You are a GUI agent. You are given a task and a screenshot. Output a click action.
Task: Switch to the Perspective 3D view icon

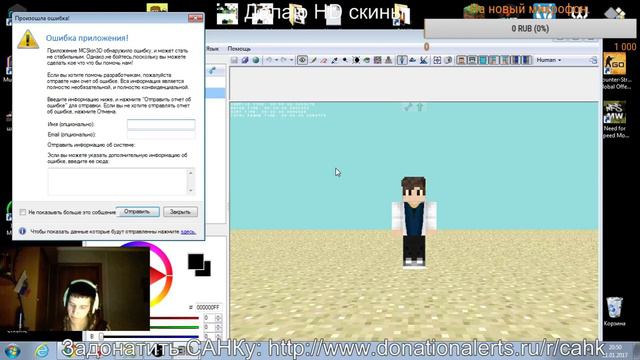click(402, 60)
